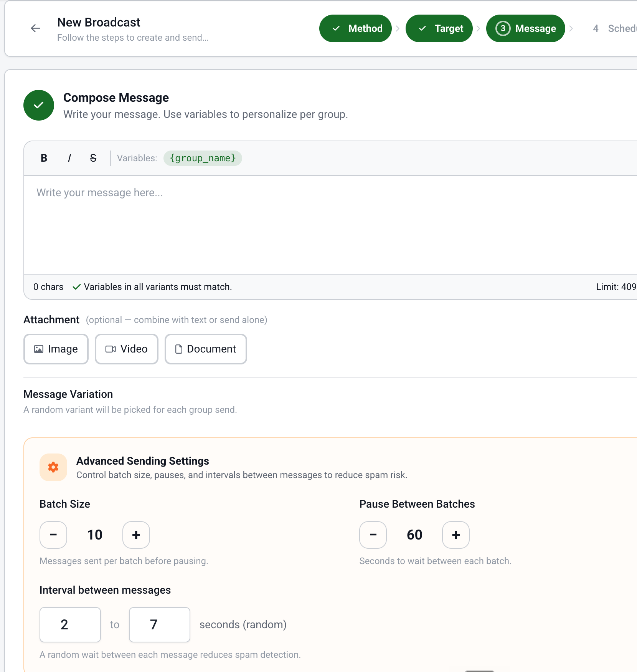The image size is (637, 672).
Task: Open the Target step
Action: click(x=439, y=28)
